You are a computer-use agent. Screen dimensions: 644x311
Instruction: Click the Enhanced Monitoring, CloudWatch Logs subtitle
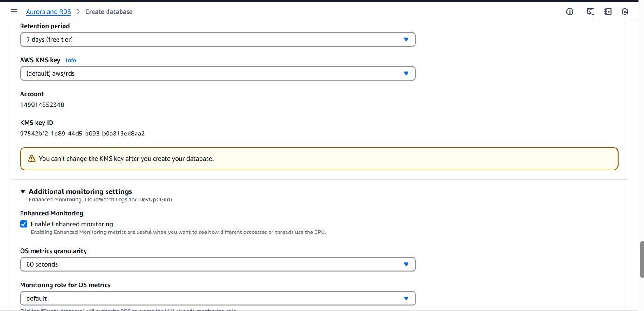pos(100,200)
